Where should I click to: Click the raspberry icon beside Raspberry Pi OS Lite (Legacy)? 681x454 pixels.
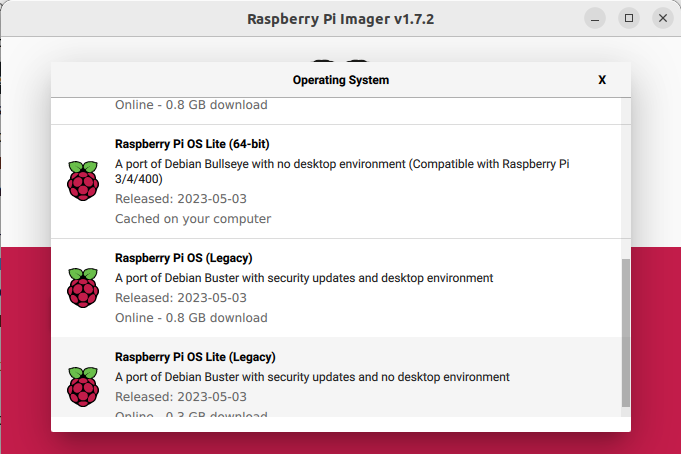pos(83,387)
